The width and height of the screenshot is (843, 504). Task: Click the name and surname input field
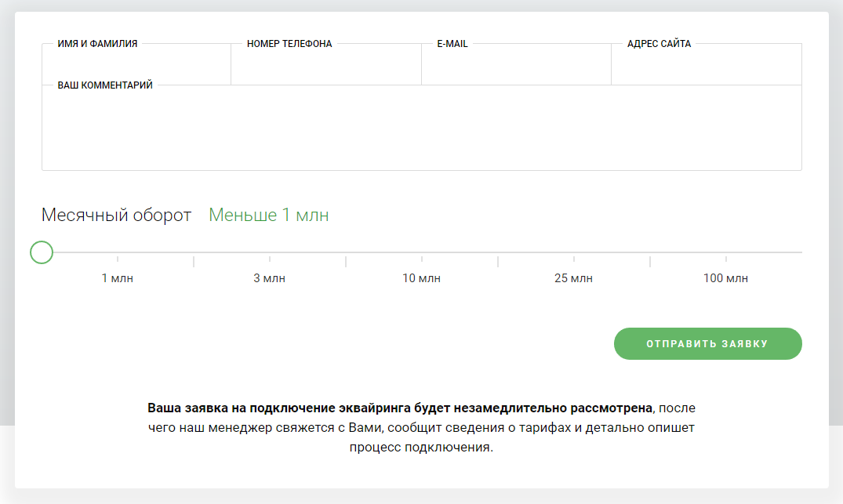pos(136,65)
